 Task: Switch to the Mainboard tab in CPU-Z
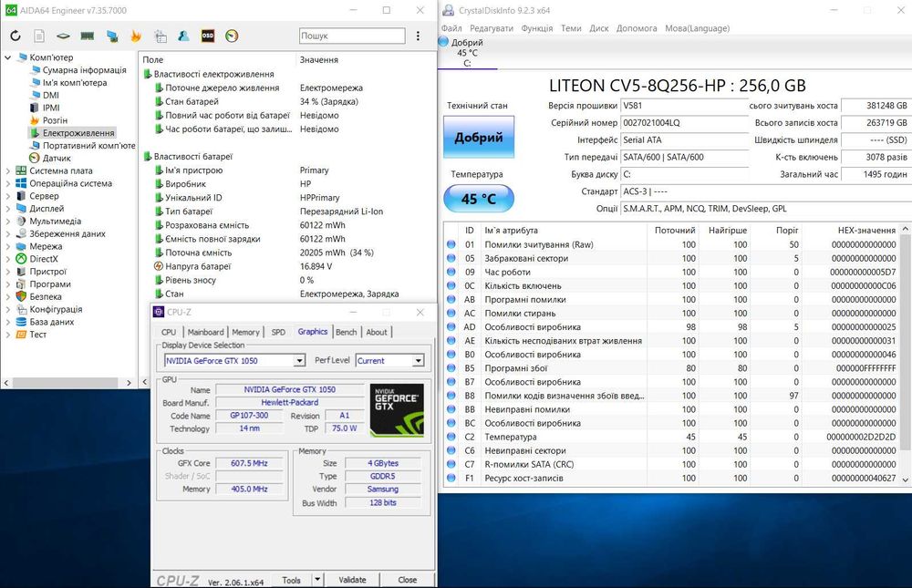click(x=205, y=332)
